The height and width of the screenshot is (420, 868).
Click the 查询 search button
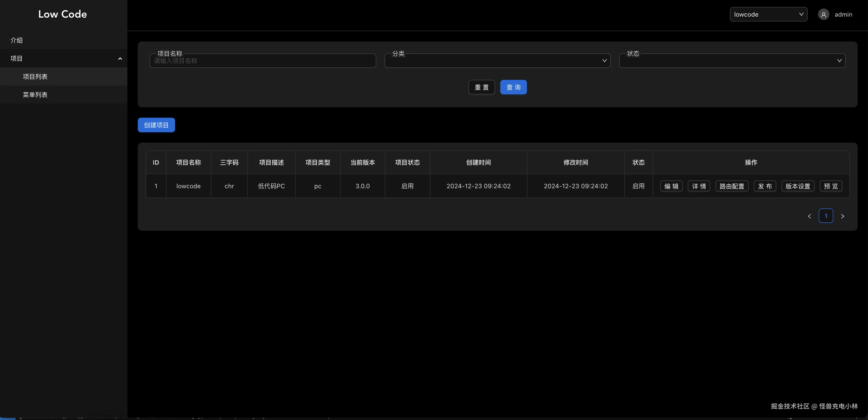(x=513, y=87)
